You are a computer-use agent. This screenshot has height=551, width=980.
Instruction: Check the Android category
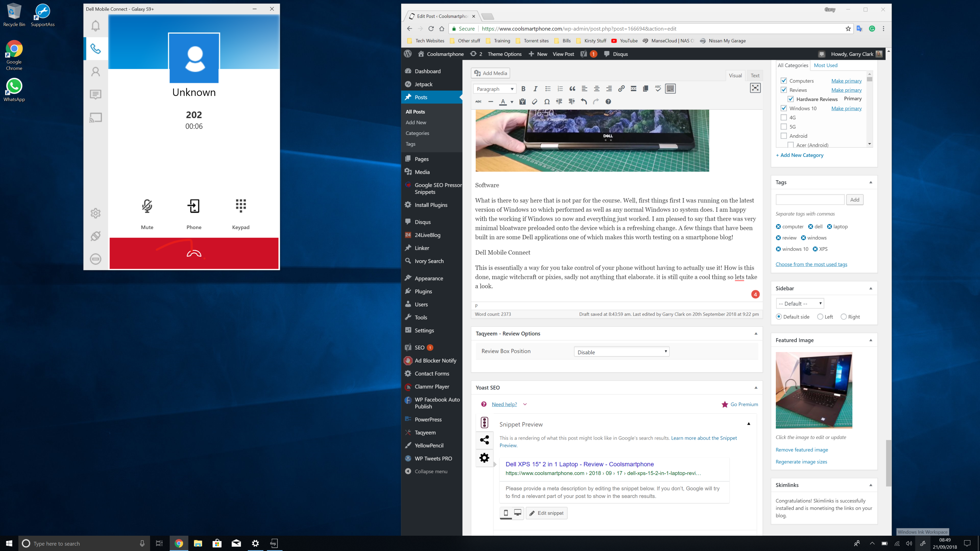click(784, 136)
